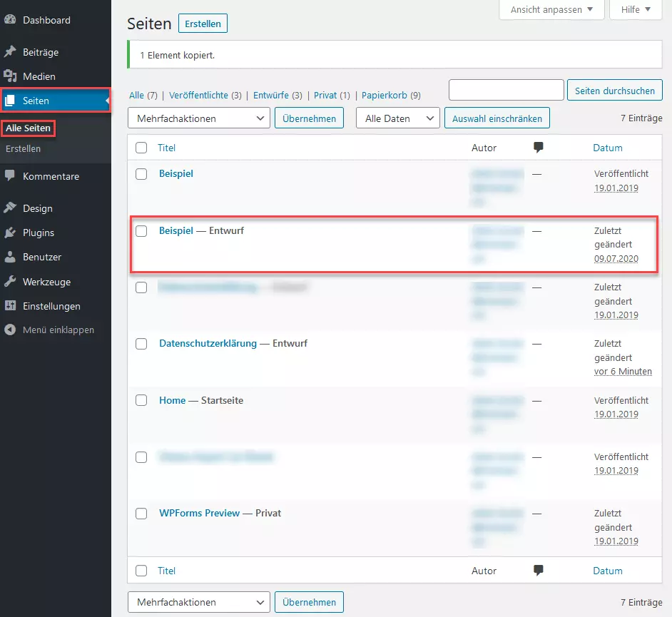
Task: Check the Datenschutzerklärung — Entwurf checkbox
Action: 141,344
